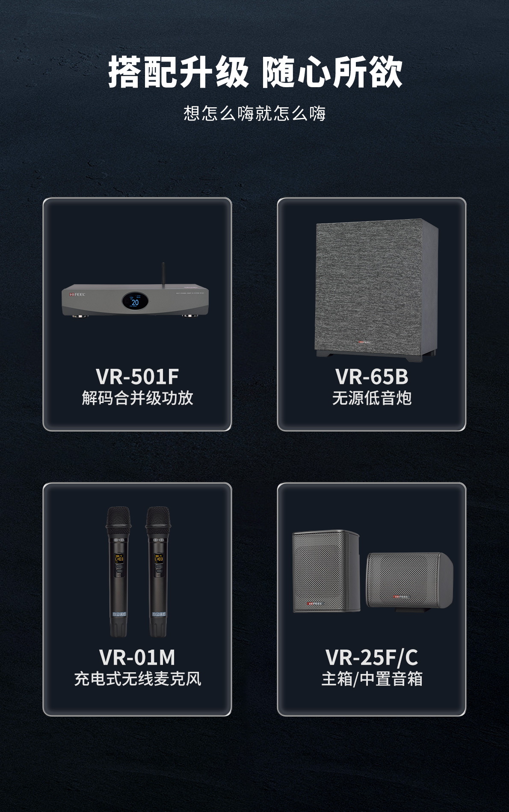This screenshot has height=812, width=509.
Task: Select the VR-65B subwoofer image
Action: point(377,290)
